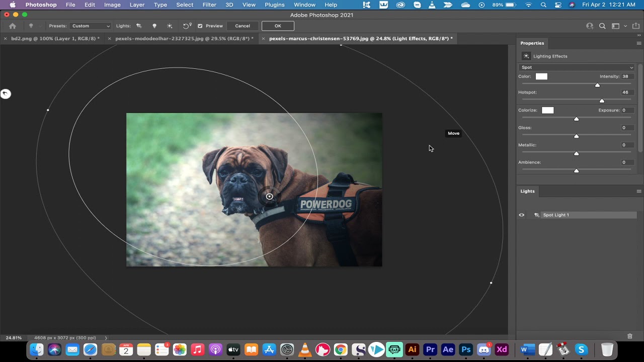Open Lights panel options menu
Image resolution: width=644 pixels, height=362 pixels.
[639, 191]
